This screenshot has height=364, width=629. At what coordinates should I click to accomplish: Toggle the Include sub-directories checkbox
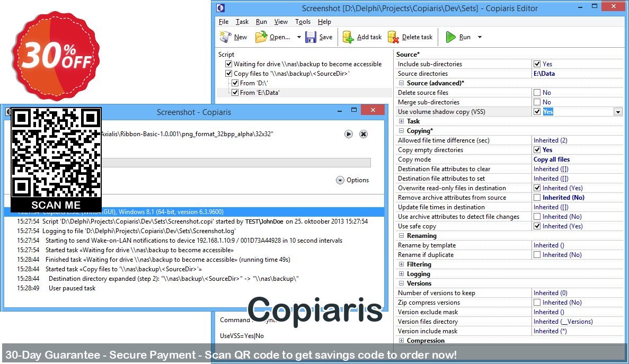[537, 64]
